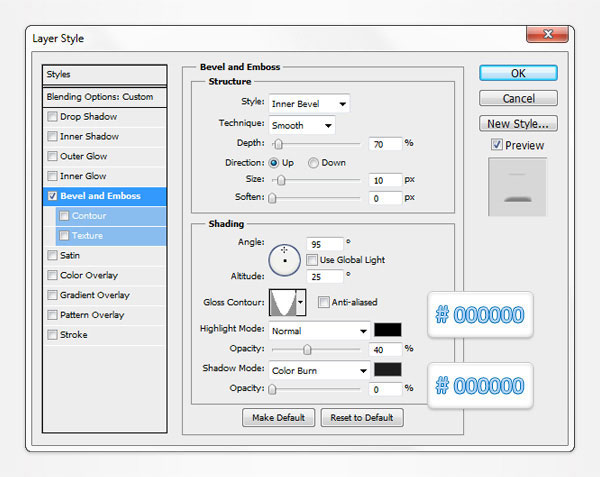Image resolution: width=600 pixels, height=477 pixels.
Task: Enable Anti-aliased checkbox
Action: click(x=324, y=302)
